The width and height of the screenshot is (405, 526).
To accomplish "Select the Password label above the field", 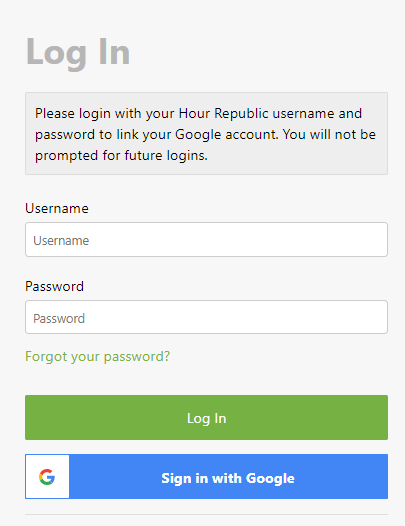I will (54, 286).
